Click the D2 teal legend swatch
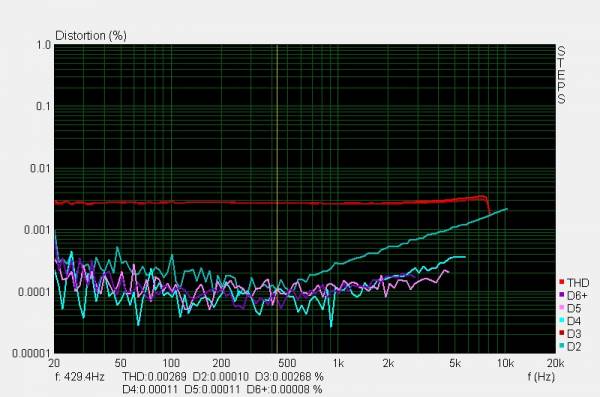Image resolution: width=600 pixels, height=397 pixels. [562, 346]
